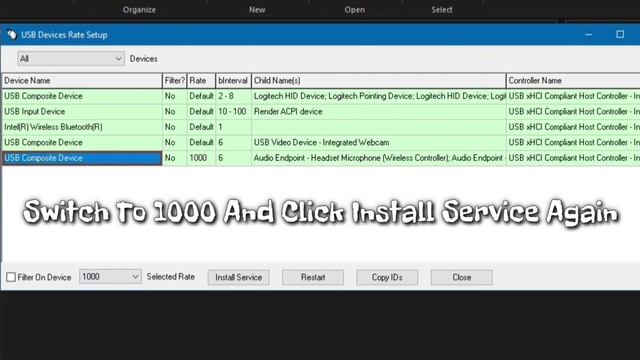
Task: Click the 1000 rate cell
Action: [x=201, y=158]
